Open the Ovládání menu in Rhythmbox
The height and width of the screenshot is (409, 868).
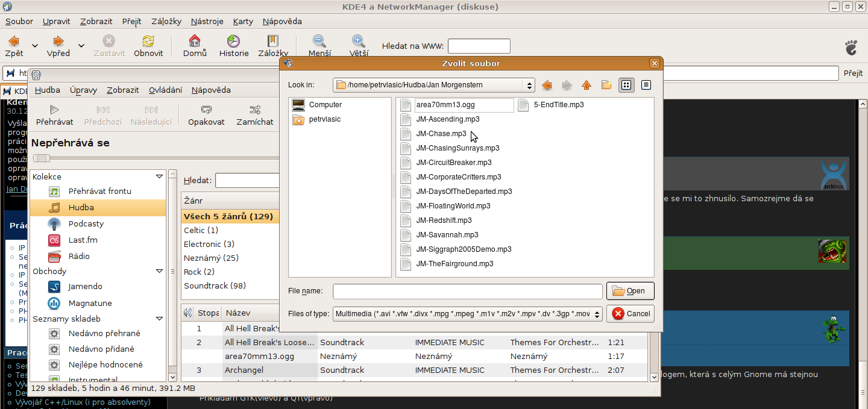click(x=165, y=90)
